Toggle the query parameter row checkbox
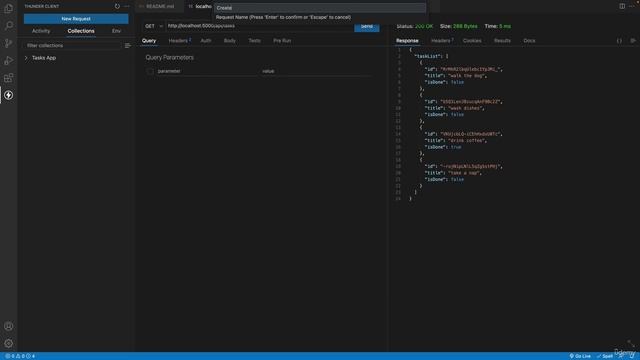This screenshot has width=640, height=360. 150,71
